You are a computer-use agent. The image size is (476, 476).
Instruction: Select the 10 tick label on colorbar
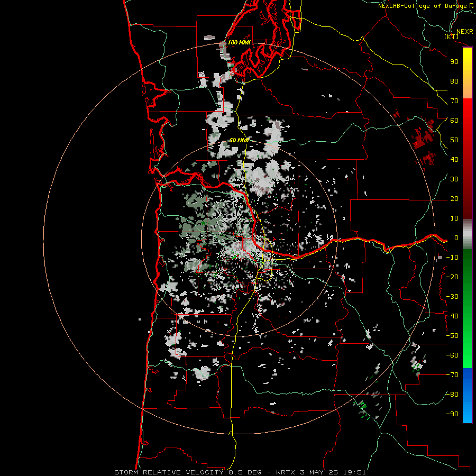tap(454, 218)
